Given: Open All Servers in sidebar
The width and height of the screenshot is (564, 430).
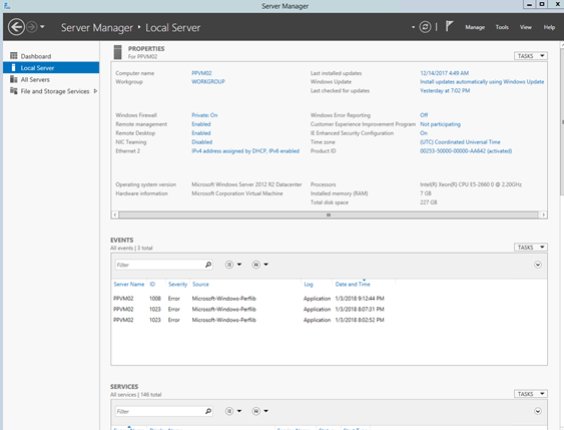Looking at the screenshot, I should pos(35,80).
